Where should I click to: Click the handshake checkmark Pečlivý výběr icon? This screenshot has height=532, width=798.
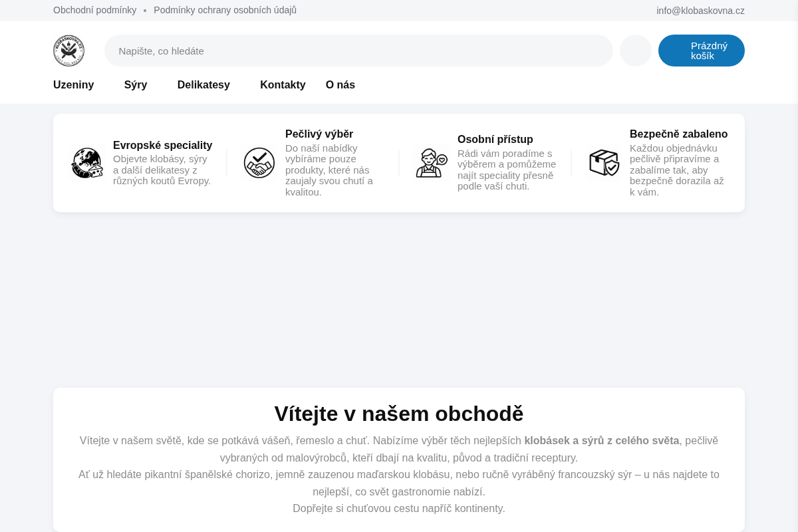pyautogui.click(x=259, y=163)
